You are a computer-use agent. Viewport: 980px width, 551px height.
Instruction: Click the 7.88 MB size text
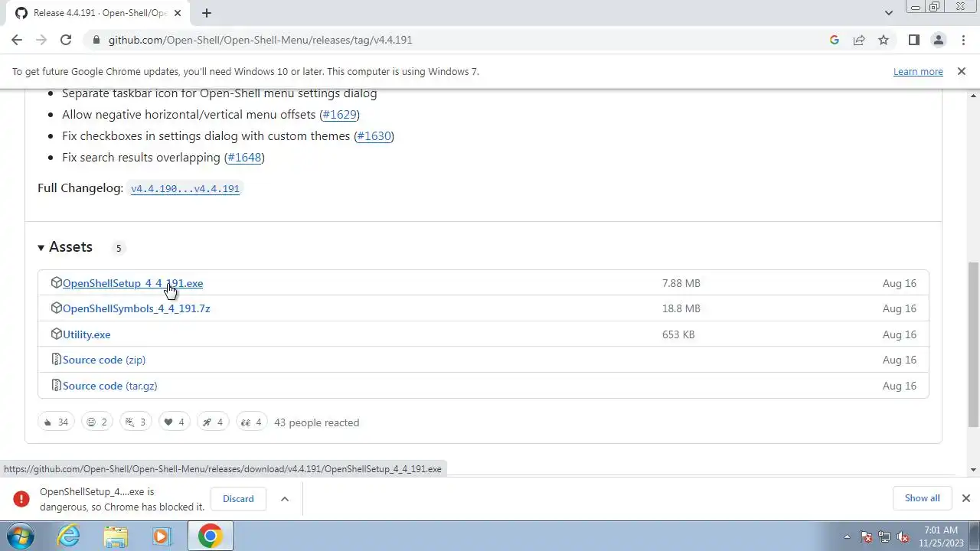[681, 283]
